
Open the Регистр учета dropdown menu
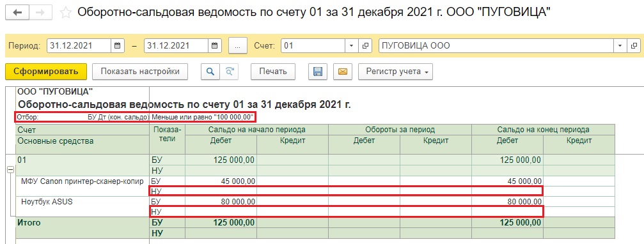(395, 72)
